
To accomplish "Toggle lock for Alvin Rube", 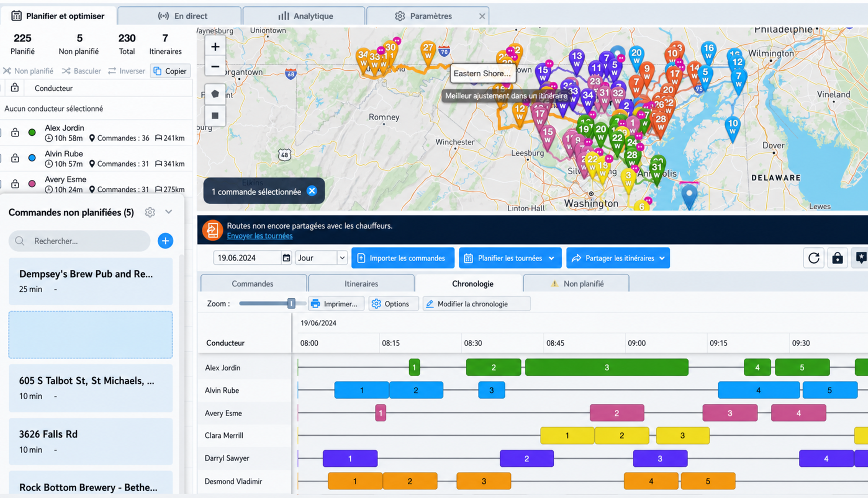I will [15, 158].
